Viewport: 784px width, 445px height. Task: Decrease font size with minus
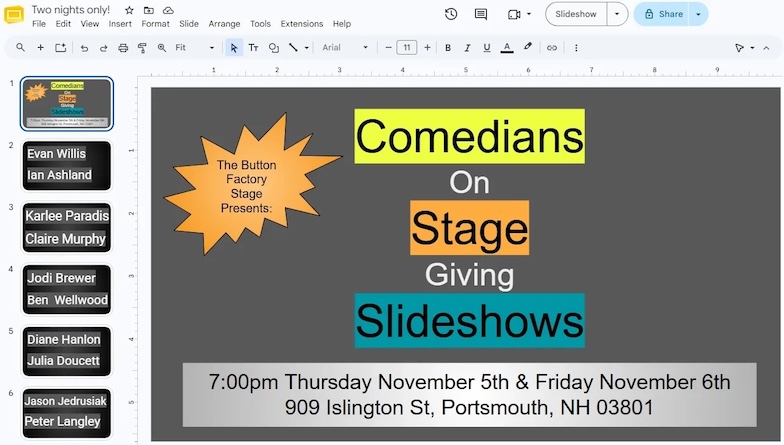[388, 48]
